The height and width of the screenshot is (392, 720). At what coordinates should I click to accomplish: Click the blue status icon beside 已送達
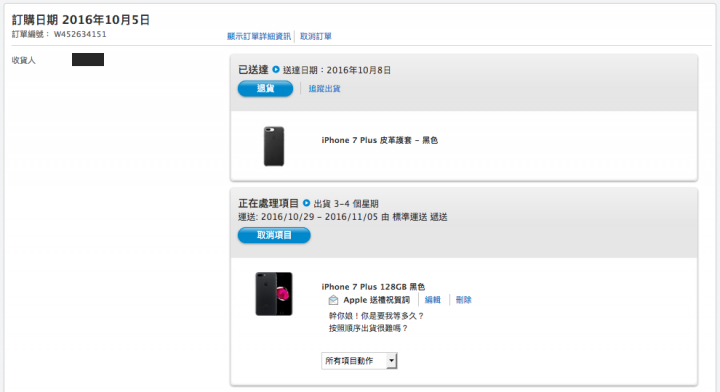(276, 70)
